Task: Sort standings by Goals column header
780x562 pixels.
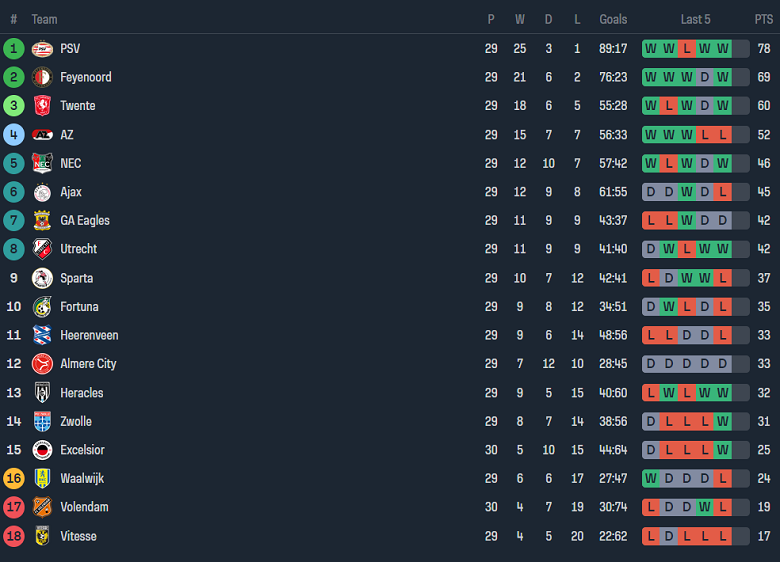Action: [x=613, y=19]
